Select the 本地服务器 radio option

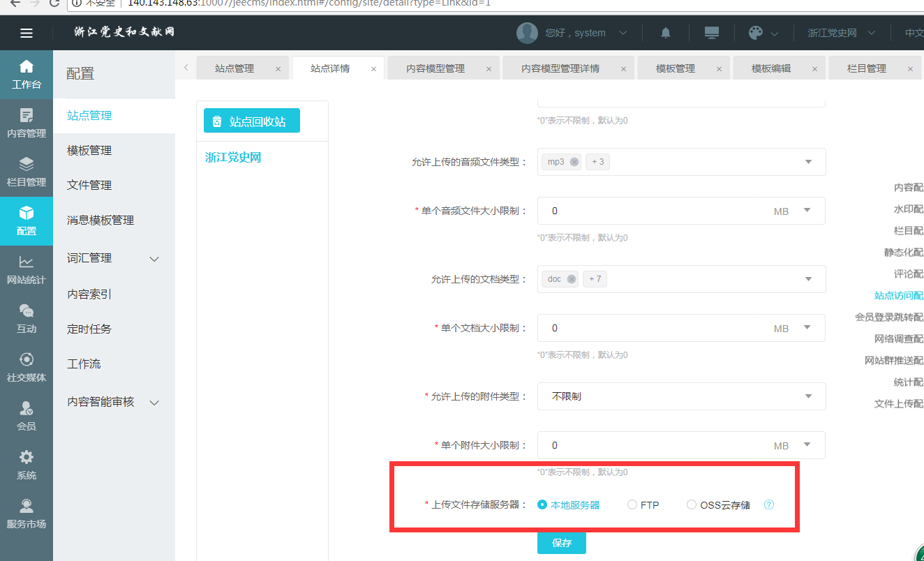coord(542,504)
